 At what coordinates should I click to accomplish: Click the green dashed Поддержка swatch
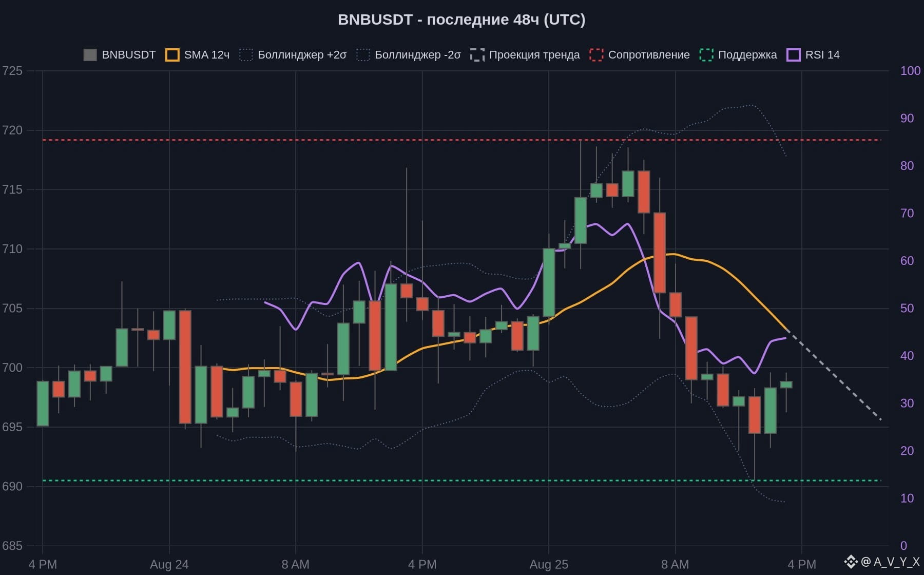pyautogui.click(x=706, y=55)
